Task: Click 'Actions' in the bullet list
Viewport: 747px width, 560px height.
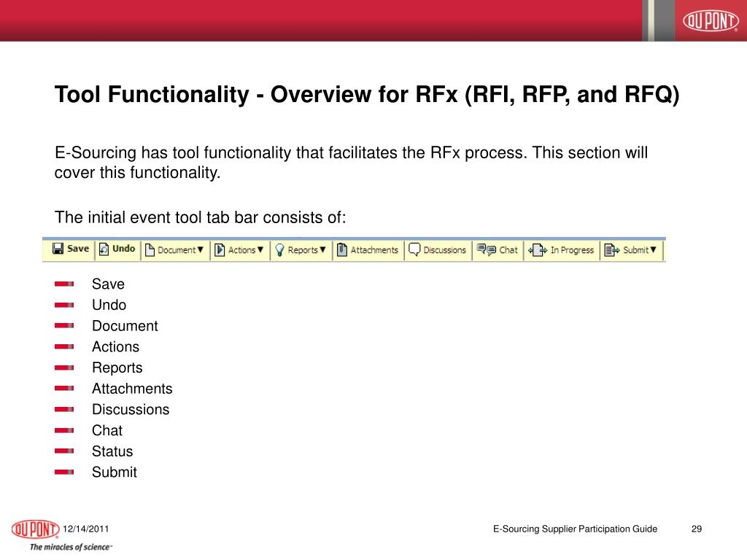Action: 116,347
